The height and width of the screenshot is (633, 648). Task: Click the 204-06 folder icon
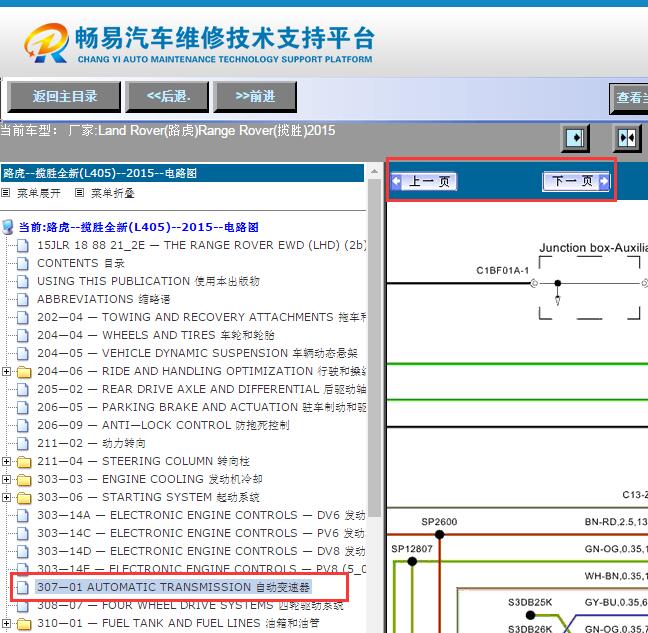coord(24,372)
